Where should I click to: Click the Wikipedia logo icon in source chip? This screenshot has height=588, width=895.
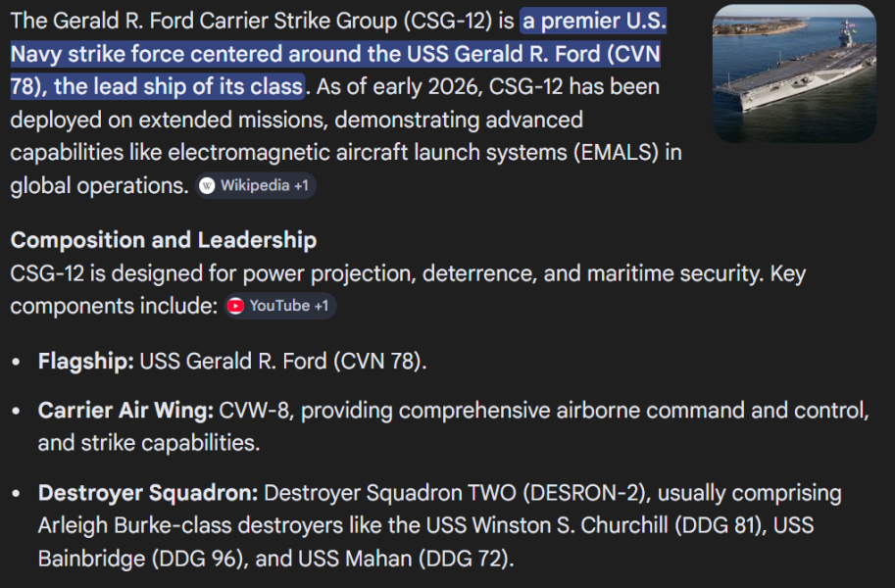(x=207, y=185)
